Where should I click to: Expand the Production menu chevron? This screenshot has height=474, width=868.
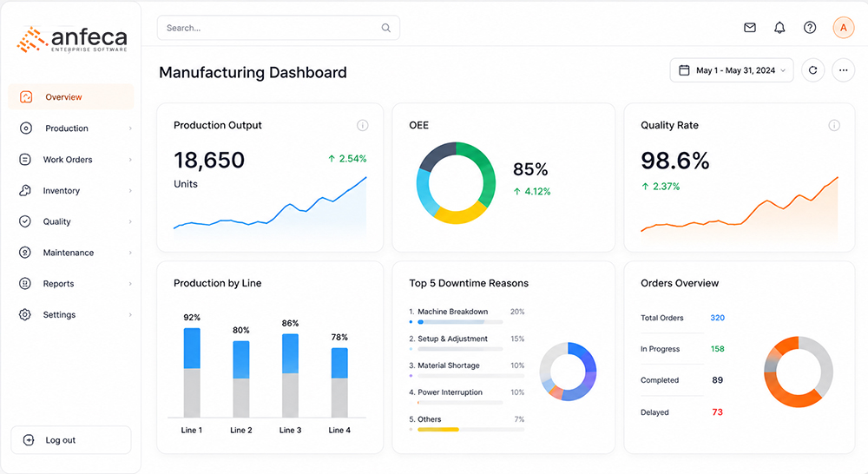[131, 128]
